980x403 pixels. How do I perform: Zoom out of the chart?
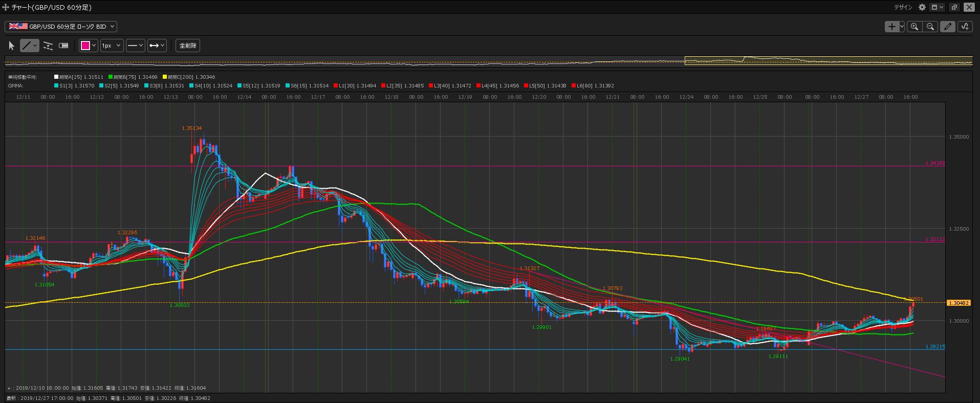tap(930, 27)
